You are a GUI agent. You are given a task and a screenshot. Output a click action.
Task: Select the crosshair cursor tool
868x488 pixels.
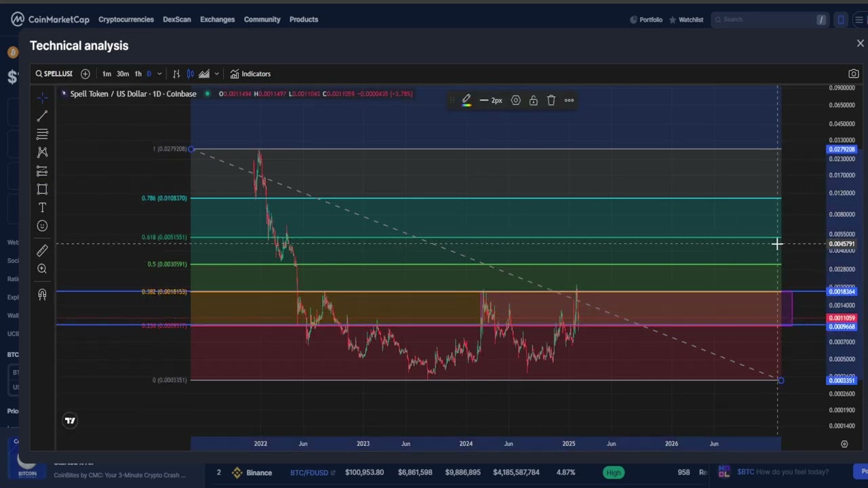coord(42,97)
